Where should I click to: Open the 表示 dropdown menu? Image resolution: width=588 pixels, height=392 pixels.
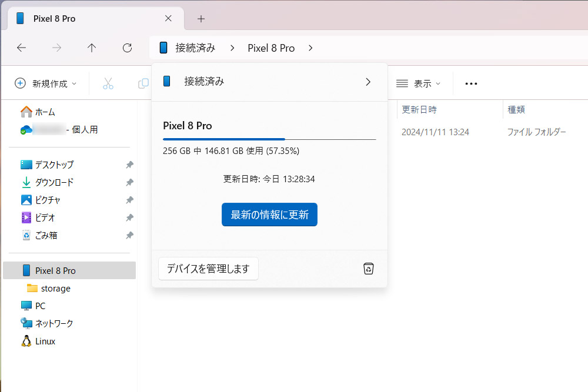coord(419,83)
